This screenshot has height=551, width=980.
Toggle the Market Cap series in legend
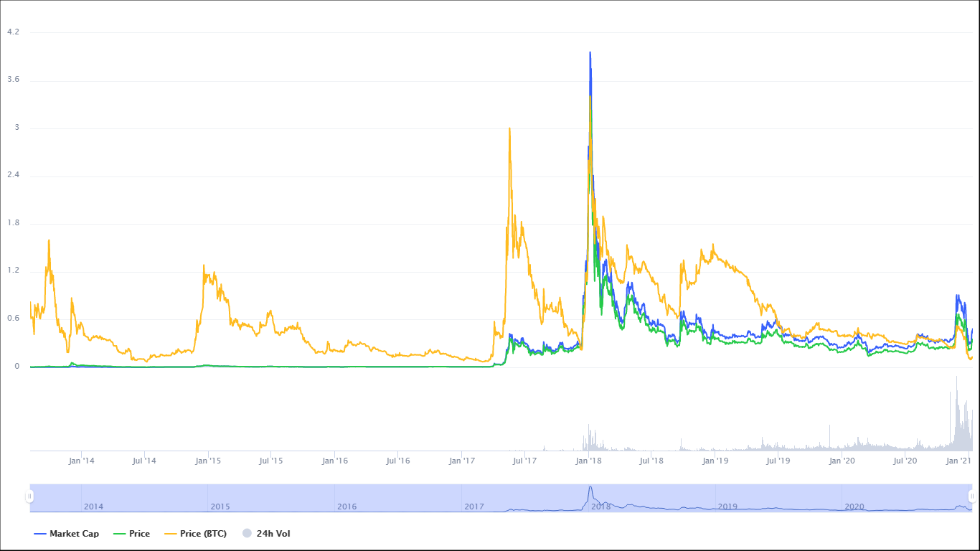click(x=67, y=534)
